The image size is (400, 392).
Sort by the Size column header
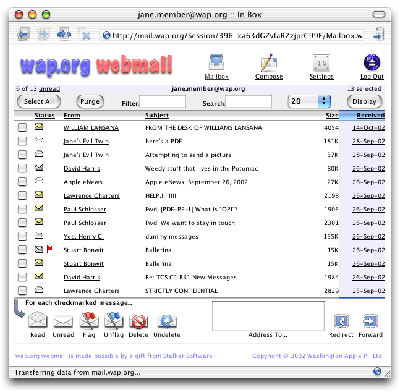click(332, 115)
